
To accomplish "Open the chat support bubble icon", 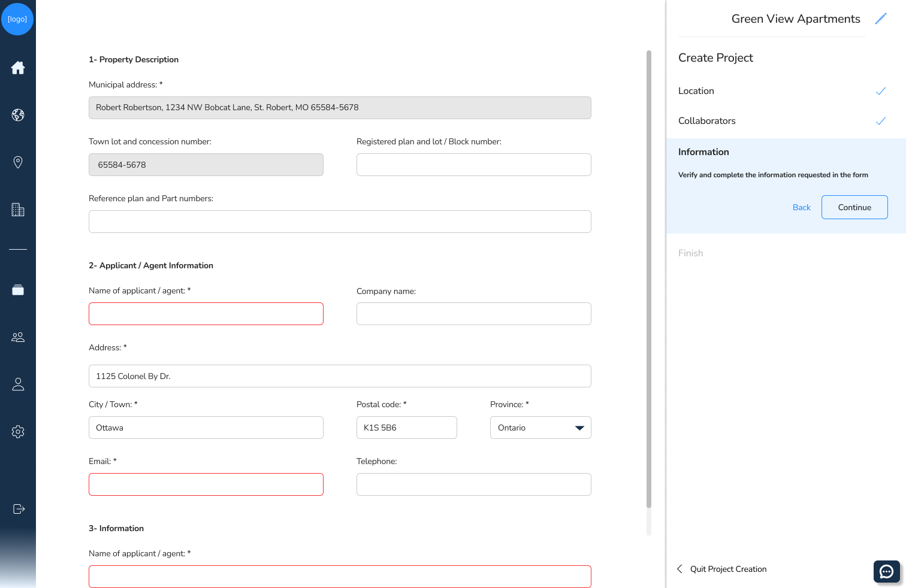I will tap(887, 572).
